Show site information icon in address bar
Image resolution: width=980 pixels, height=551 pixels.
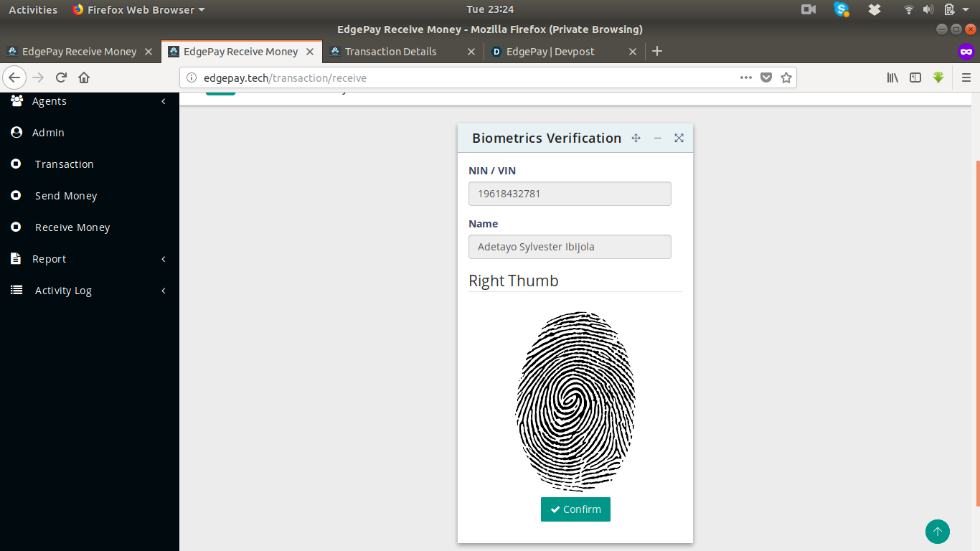coord(192,77)
